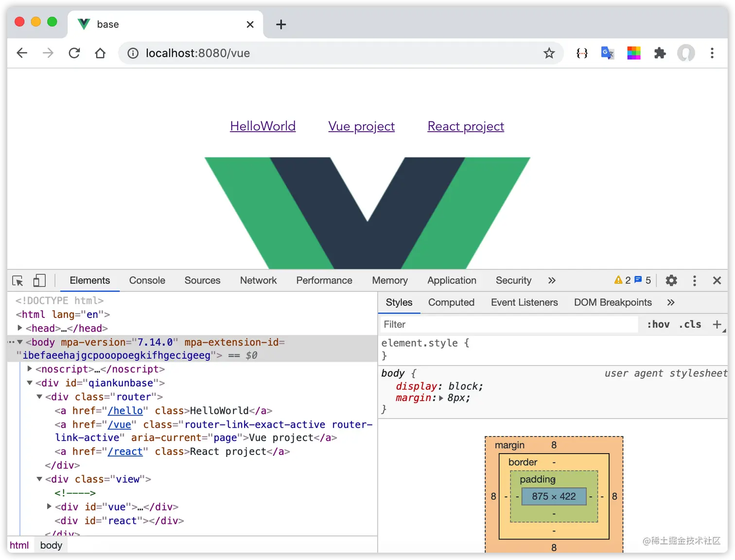Expand the div id vue node

click(x=49, y=507)
